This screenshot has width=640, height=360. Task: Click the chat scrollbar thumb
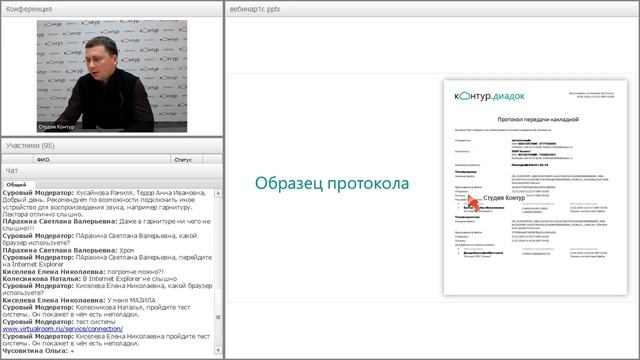(x=218, y=317)
